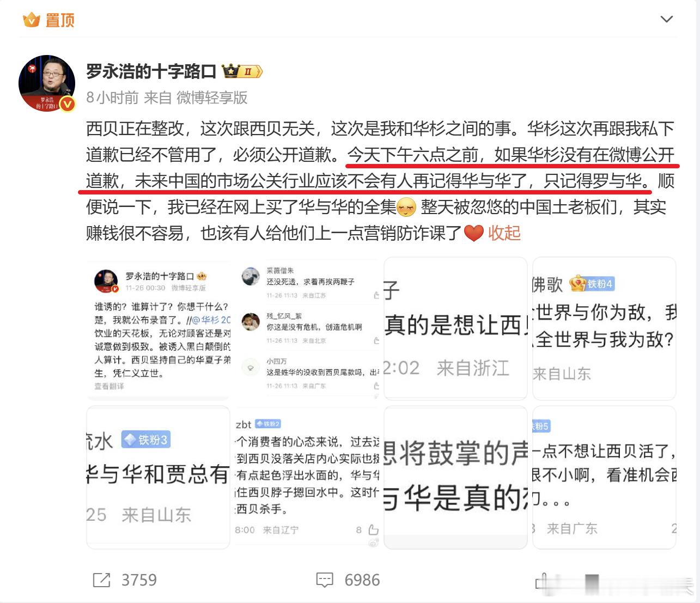700x603 pixels.
Task: Click the like thumbs-up icon
Action: coord(542,581)
